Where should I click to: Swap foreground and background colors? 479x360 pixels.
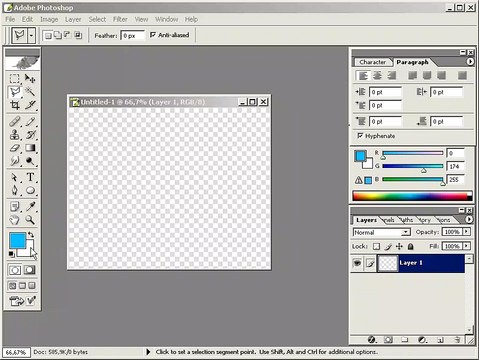[x=31, y=235]
